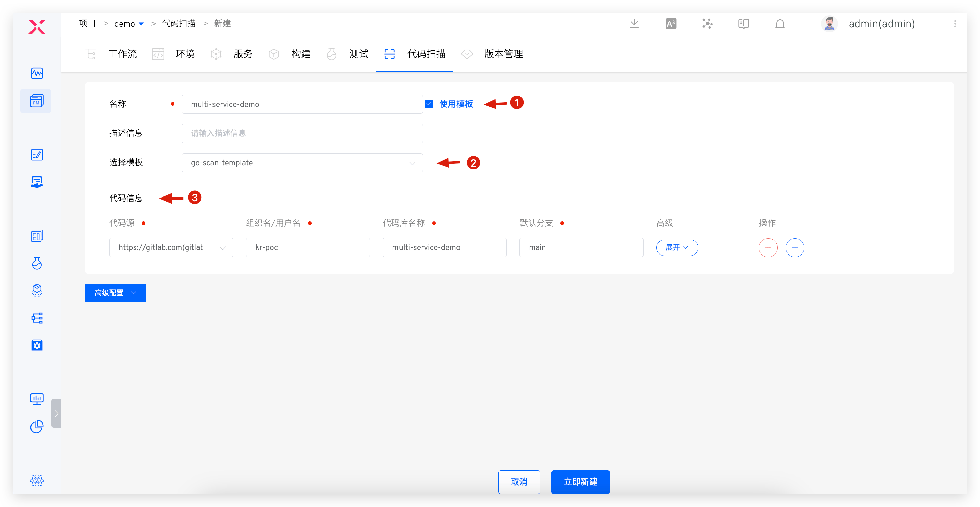Viewport: 980px width, 507px height.
Task: Open the documentation book icon
Action: click(743, 23)
